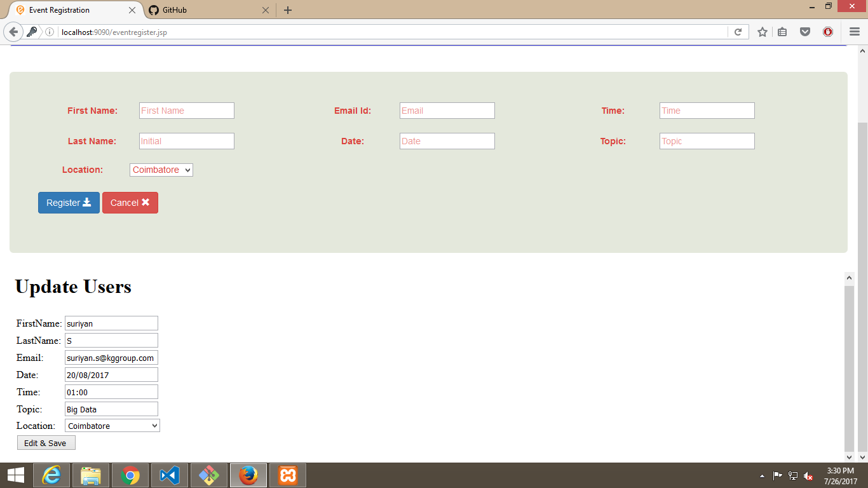Open the Firefox hamburger menu
Screen dimensions: 868x488
(855, 32)
